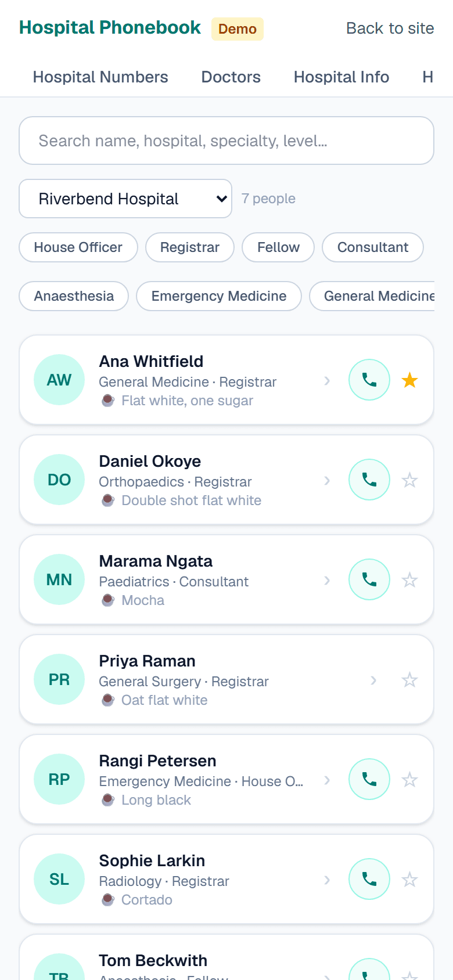Call Ana Whitfield with the phone icon
453x980 pixels.
tap(369, 380)
